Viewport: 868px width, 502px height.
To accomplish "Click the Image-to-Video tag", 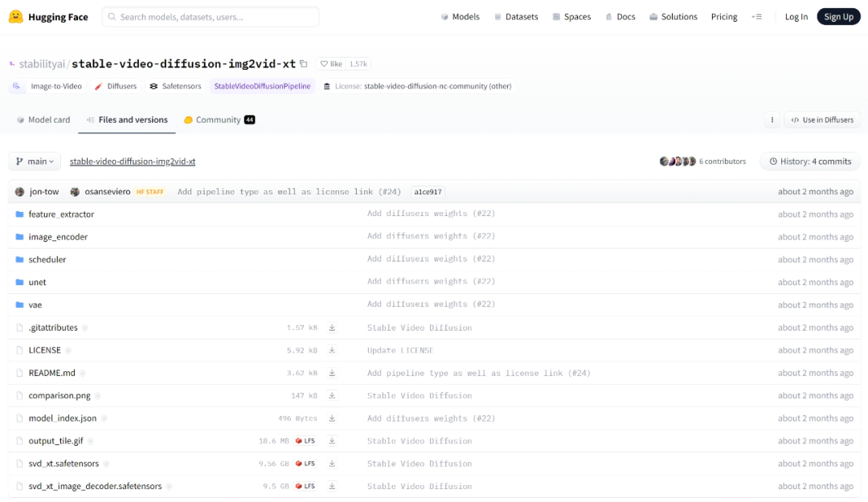I will click(x=47, y=86).
